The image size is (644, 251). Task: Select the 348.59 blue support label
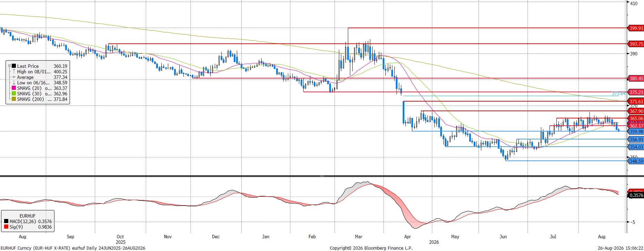[x=636, y=161]
